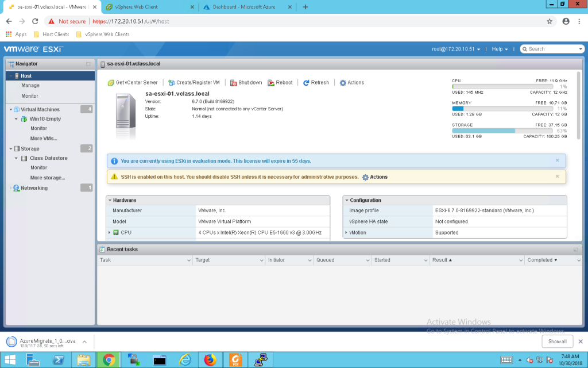Open the Target column dropdown
This screenshot has height=368, width=588.
262,260
